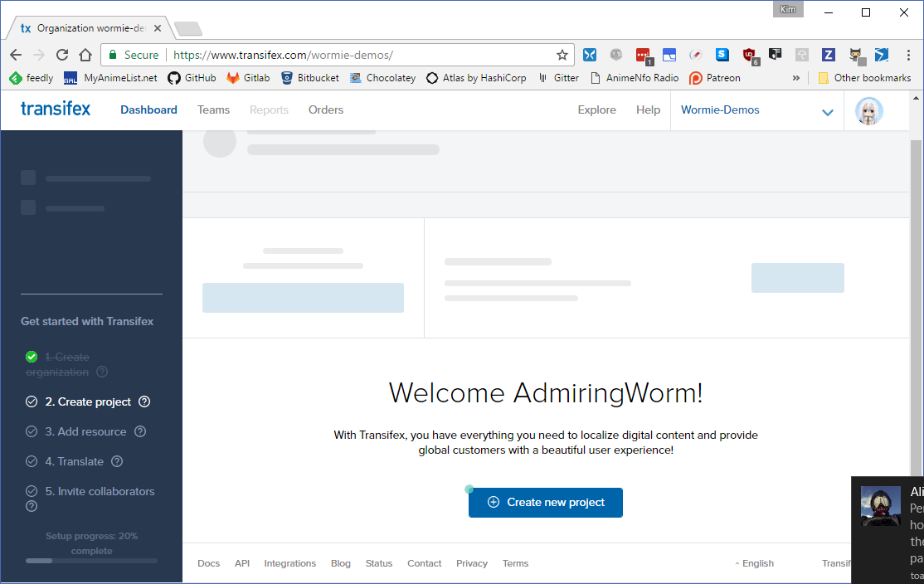Open the Teams tab
924x584 pixels.
pos(213,109)
